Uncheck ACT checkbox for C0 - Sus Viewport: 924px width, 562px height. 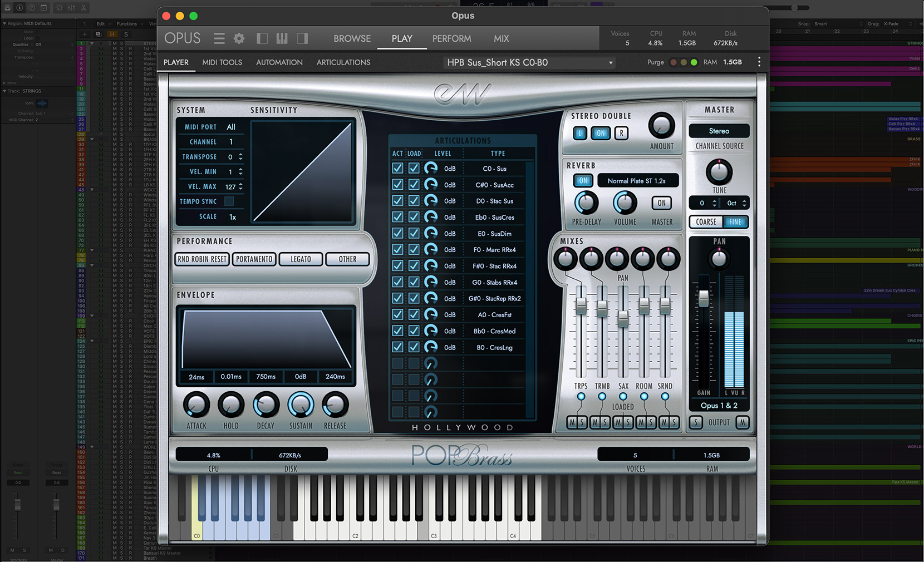(x=397, y=168)
